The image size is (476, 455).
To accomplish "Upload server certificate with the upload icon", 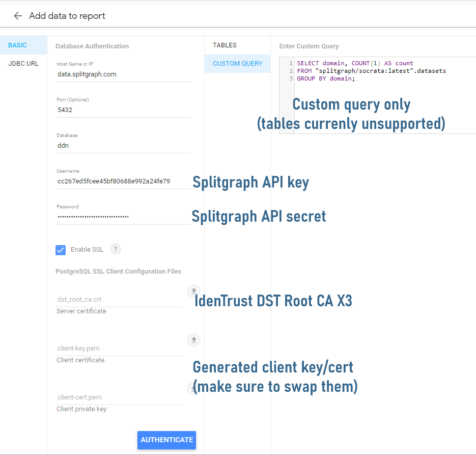I will (x=193, y=291).
